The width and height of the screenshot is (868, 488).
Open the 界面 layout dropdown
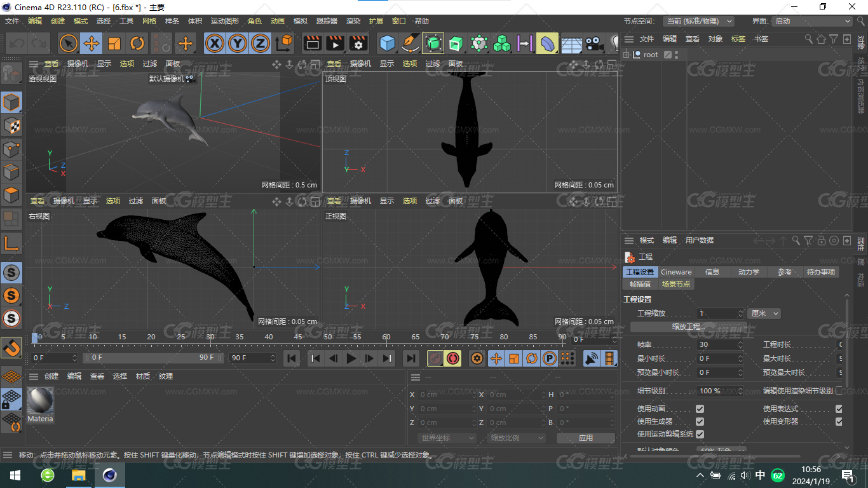(x=811, y=21)
